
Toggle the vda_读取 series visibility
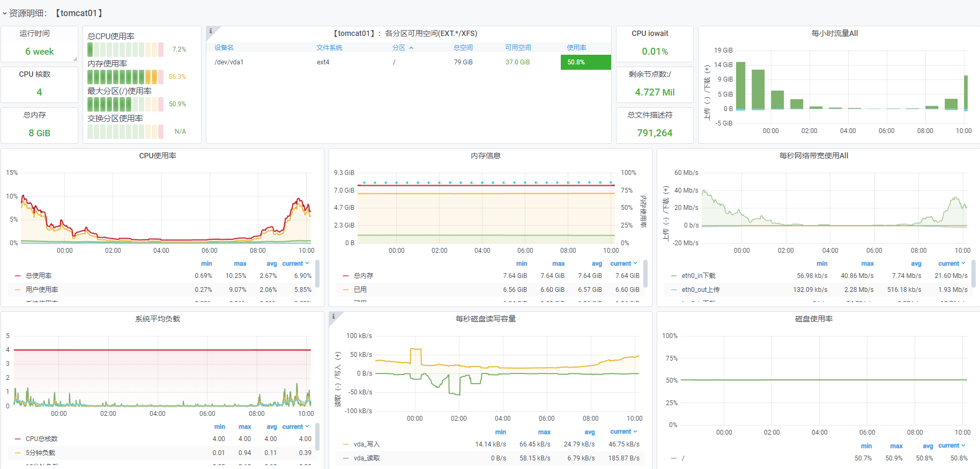pyautogui.click(x=367, y=458)
